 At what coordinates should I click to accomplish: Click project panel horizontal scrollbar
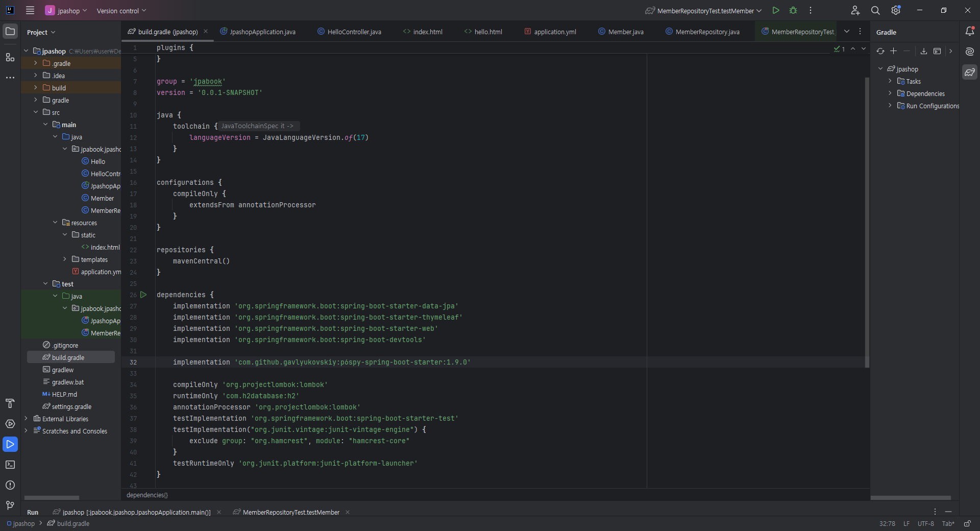[x=52, y=497]
